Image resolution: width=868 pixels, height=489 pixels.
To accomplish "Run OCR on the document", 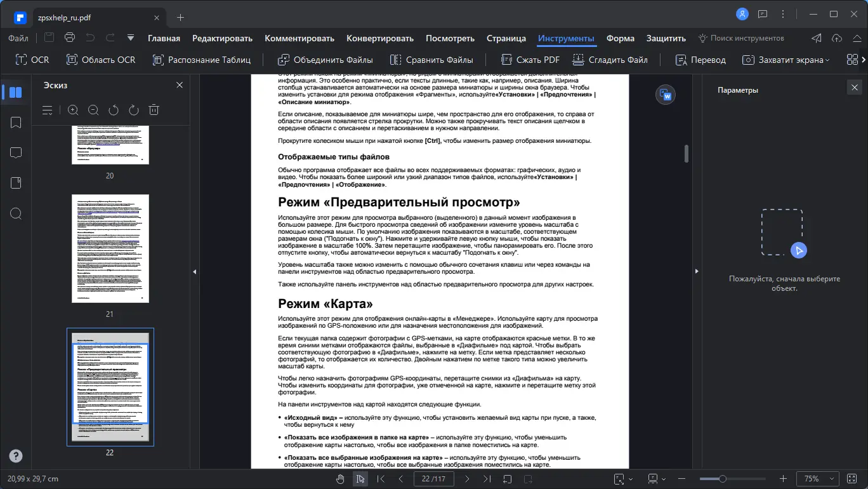I will point(32,59).
